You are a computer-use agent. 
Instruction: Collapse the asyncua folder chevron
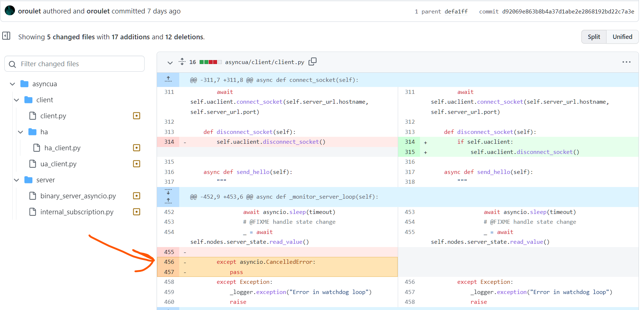pos(12,84)
